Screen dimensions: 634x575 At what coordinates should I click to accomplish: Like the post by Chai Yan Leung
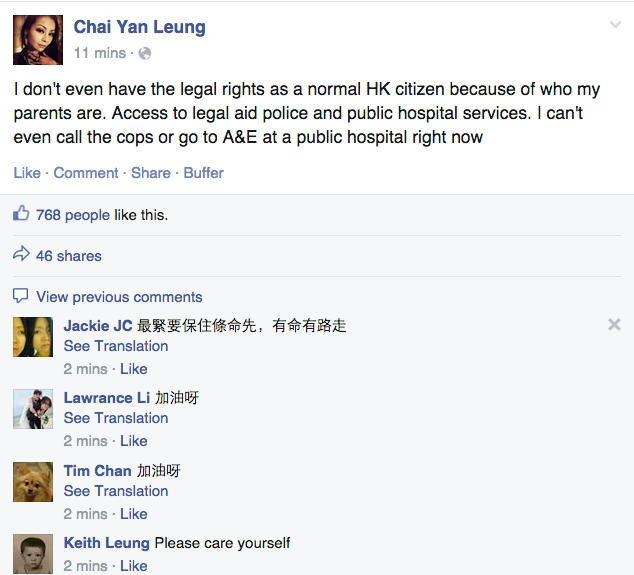click(x=27, y=173)
